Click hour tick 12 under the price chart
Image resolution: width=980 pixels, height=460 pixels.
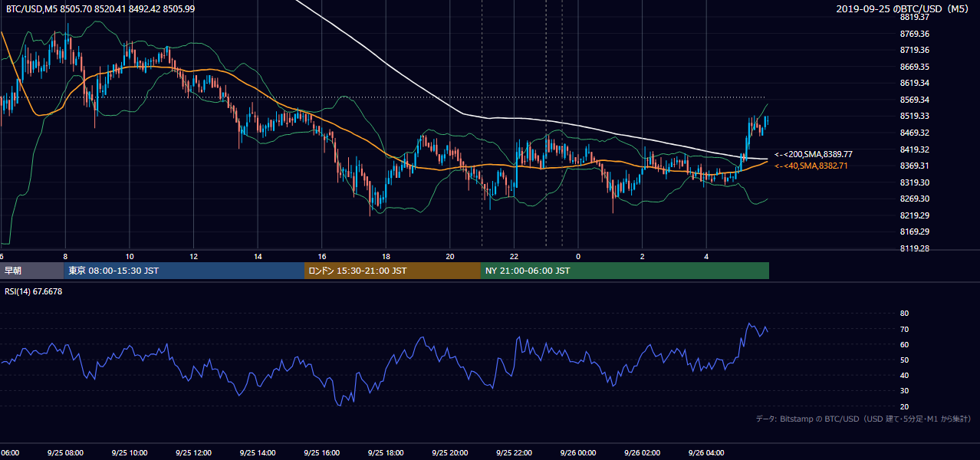tap(193, 256)
